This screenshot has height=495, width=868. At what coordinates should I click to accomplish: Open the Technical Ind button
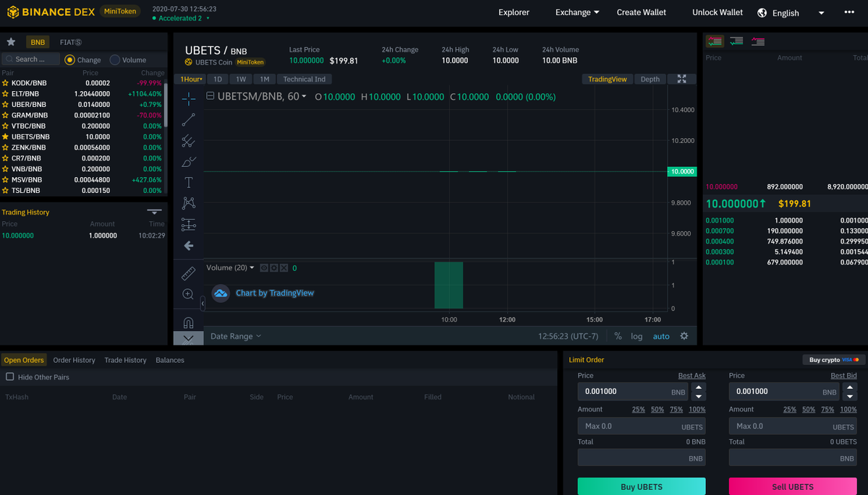click(x=305, y=79)
